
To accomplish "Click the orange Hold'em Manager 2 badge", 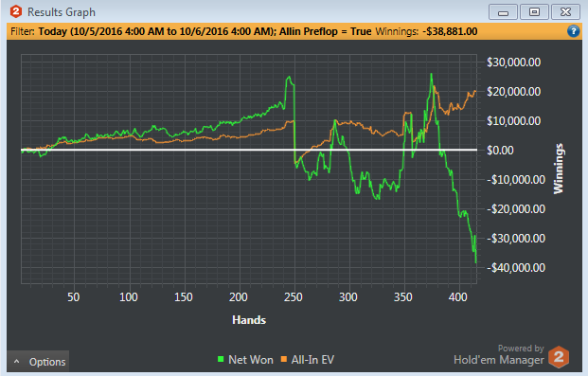I will [559, 357].
